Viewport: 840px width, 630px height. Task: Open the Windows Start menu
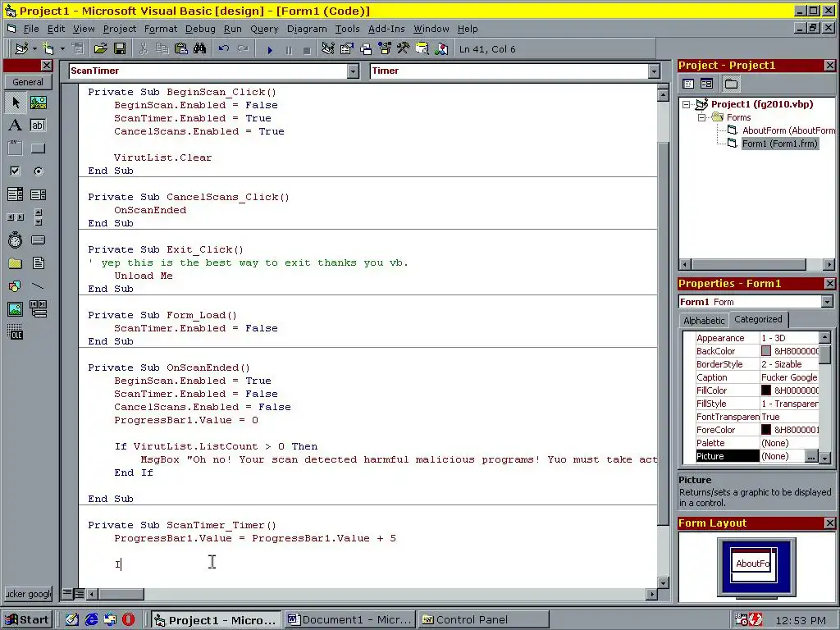tap(27, 620)
